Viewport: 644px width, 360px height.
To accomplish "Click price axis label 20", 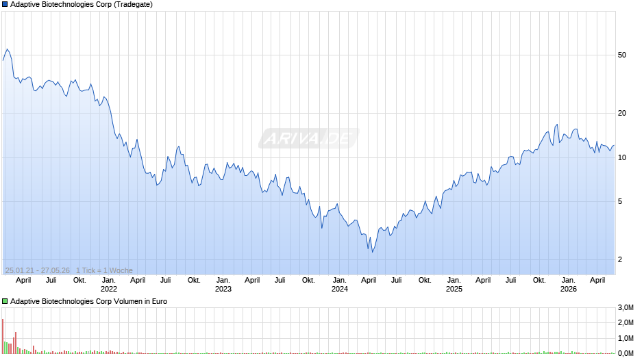I will (x=622, y=114).
